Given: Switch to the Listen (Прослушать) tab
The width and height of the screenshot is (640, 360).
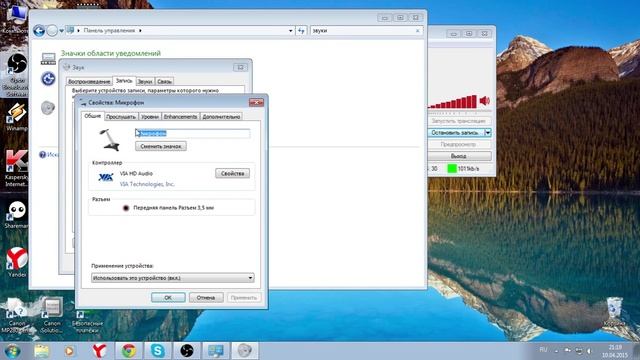Looking at the screenshot, I should 121,117.
